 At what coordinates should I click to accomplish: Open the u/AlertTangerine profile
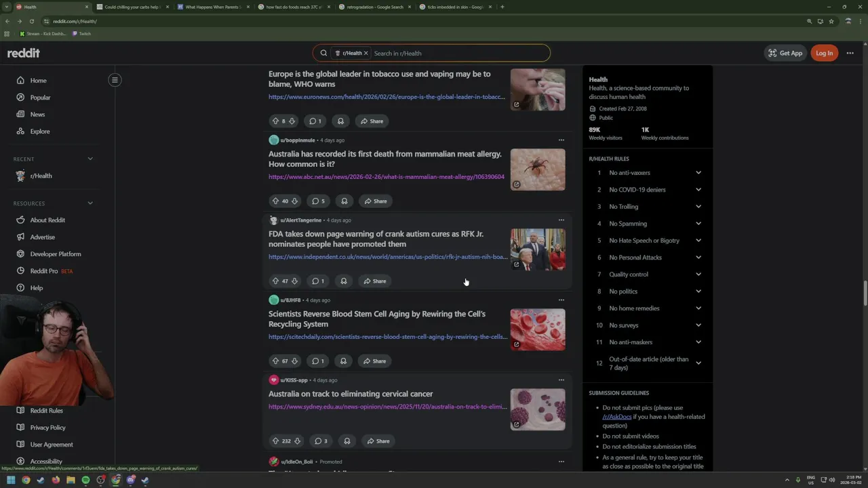tap(300, 220)
